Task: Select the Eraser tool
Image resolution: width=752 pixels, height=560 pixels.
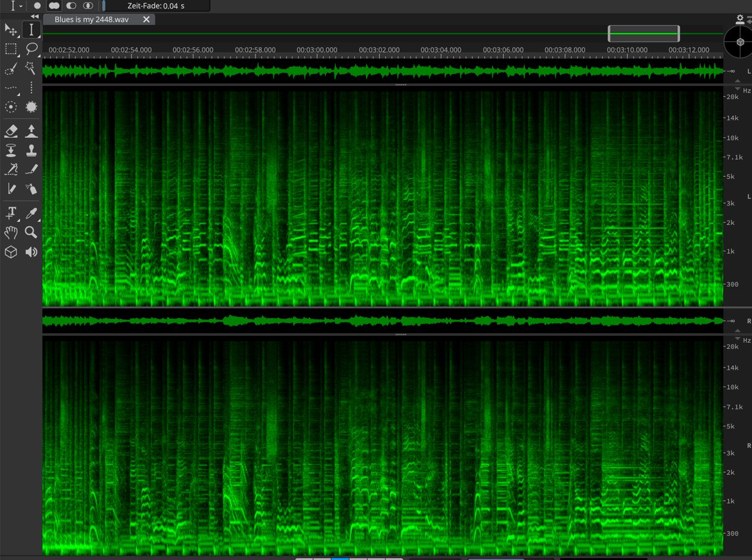Action: (x=11, y=130)
